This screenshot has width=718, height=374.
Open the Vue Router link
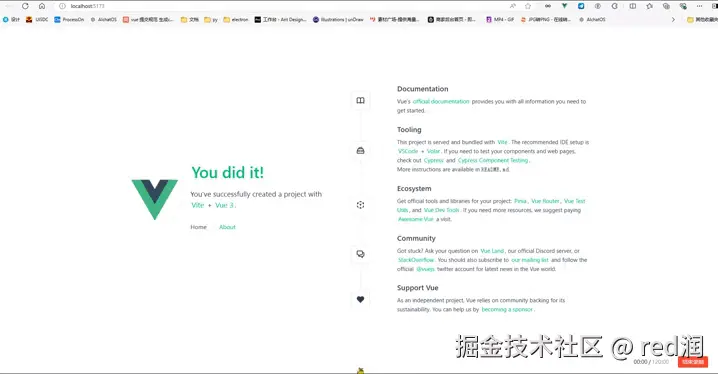point(545,201)
